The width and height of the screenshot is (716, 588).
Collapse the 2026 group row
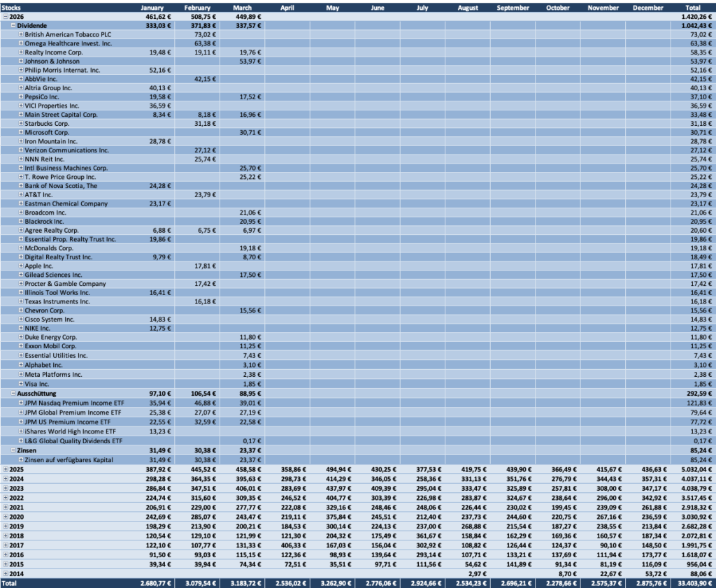coord(6,16)
